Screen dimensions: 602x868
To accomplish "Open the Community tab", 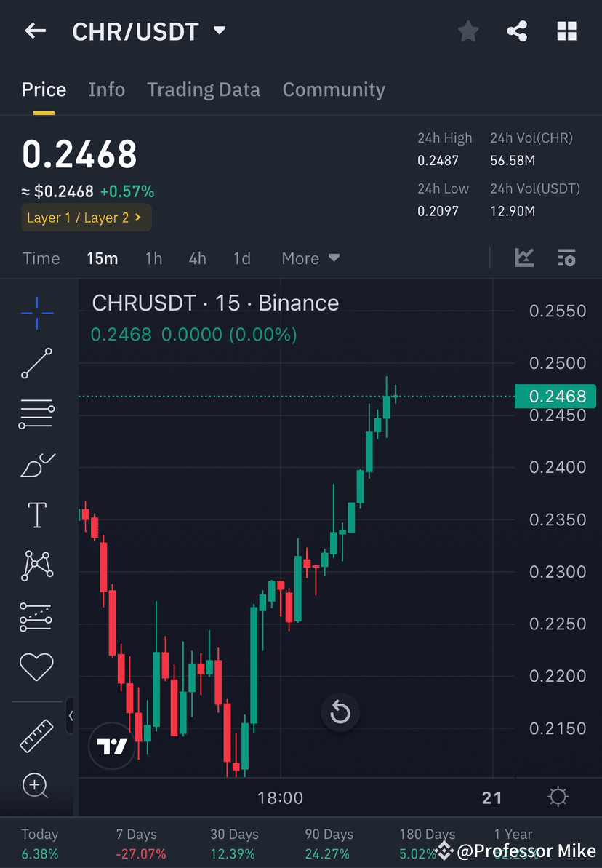I will coord(334,89).
